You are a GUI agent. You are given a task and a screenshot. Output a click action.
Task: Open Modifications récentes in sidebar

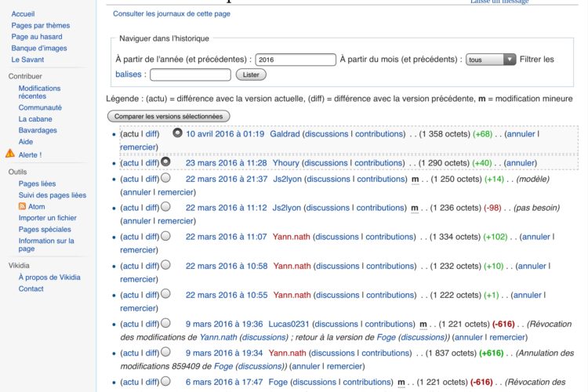pos(39,93)
